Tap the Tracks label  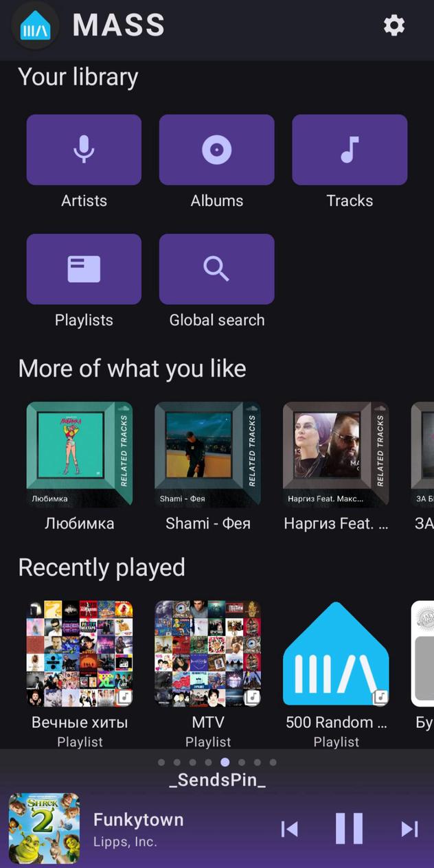(x=350, y=201)
